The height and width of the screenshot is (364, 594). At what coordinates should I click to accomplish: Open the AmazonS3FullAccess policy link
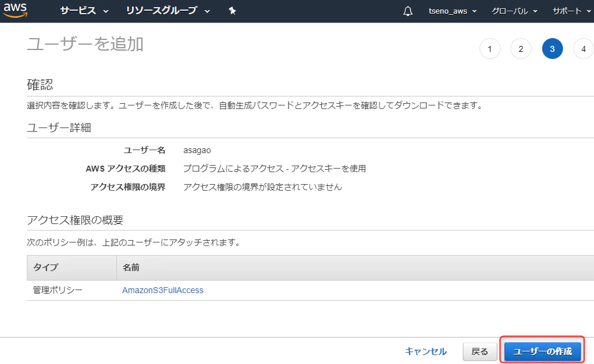pyautogui.click(x=163, y=290)
